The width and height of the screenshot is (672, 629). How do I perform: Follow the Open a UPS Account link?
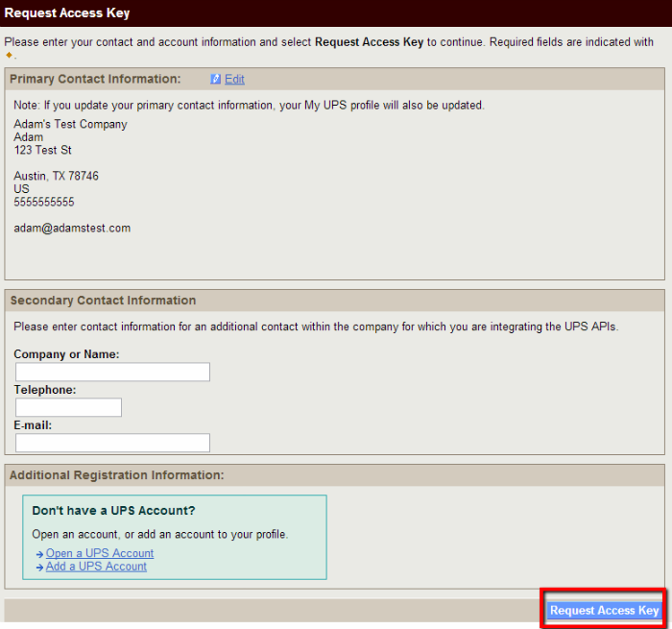pos(100,553)
